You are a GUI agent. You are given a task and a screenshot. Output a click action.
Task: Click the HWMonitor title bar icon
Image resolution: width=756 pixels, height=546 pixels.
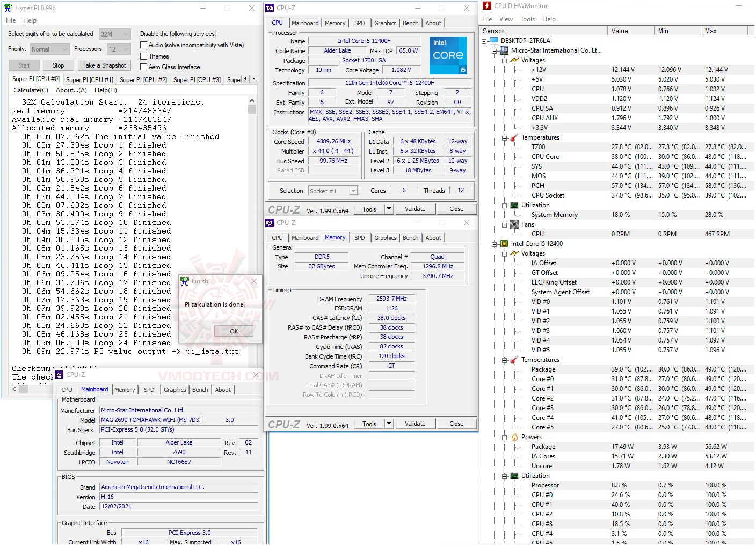[487, 6]
